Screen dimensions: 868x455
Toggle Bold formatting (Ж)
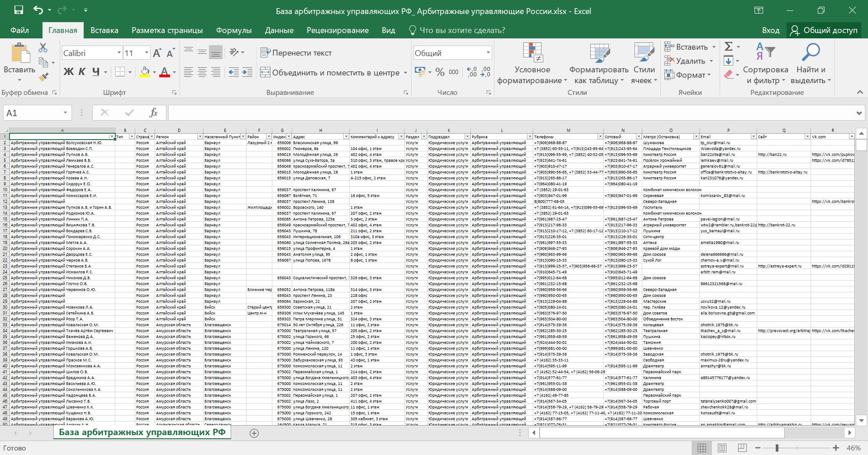[68, 72]
